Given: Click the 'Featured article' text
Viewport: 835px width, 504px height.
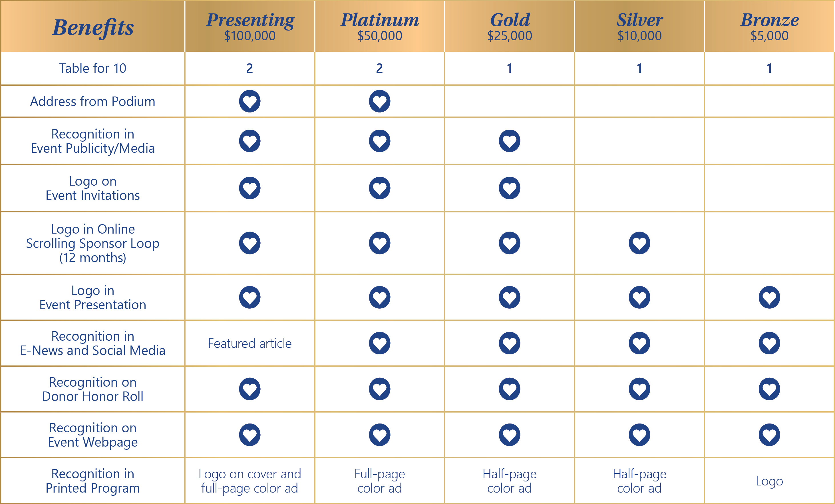Looking at the screenshot, I should coord(250,343).
